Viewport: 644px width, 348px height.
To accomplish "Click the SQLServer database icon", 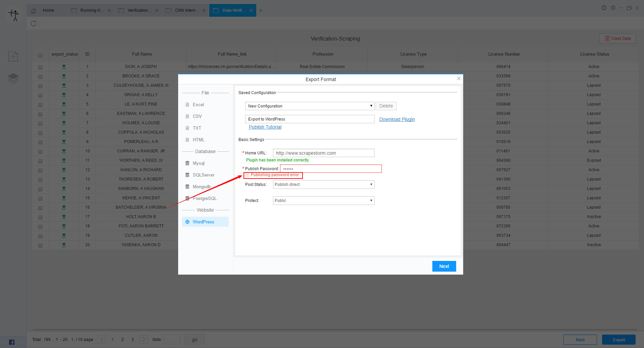I will (x=187, y=175).
